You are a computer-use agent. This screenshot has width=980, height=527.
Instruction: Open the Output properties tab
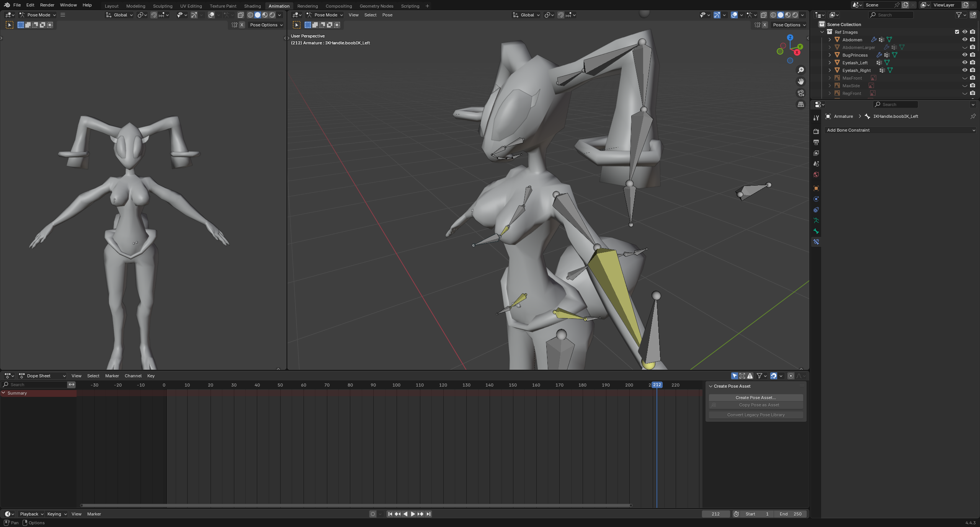816,142
